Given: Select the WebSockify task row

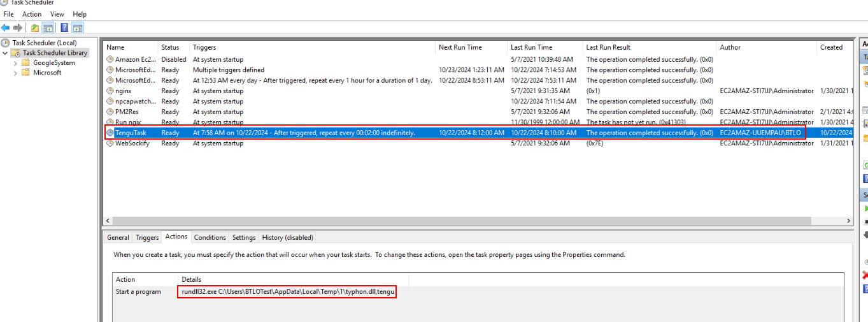Looking at the screenshot, I should [478, 143].
